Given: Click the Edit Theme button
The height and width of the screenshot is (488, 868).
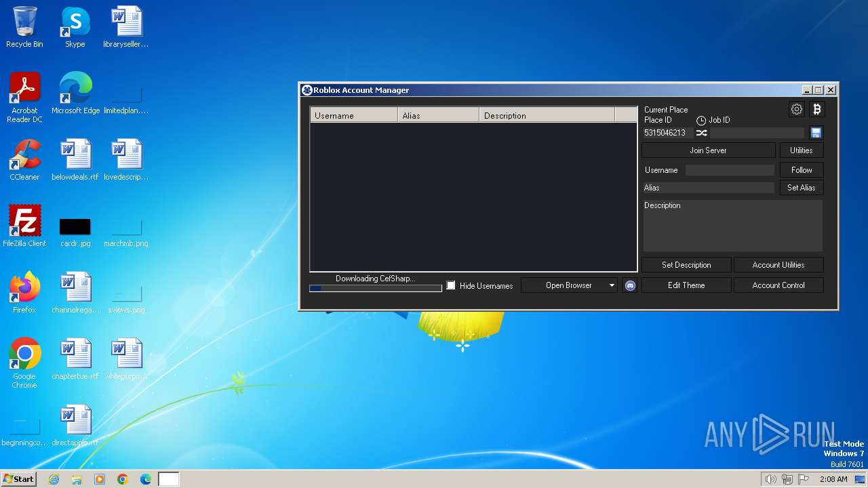Looking at the screenshot, I should (686, 285).
